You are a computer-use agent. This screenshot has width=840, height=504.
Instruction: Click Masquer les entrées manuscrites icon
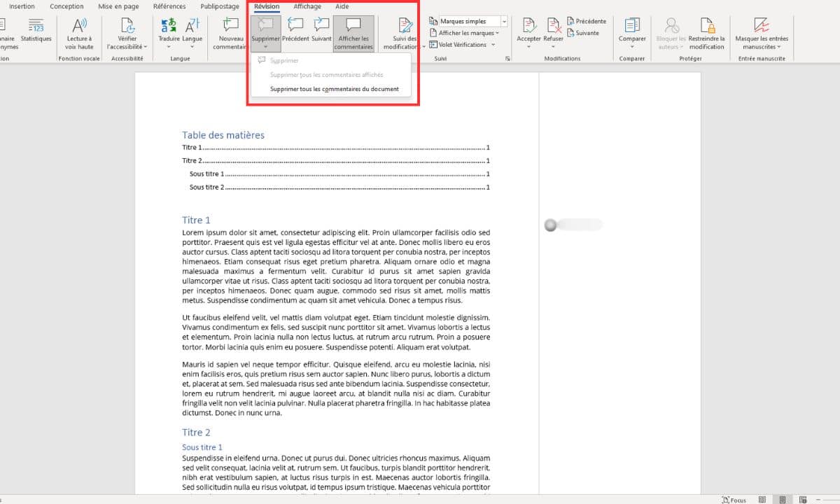point(762,26)
